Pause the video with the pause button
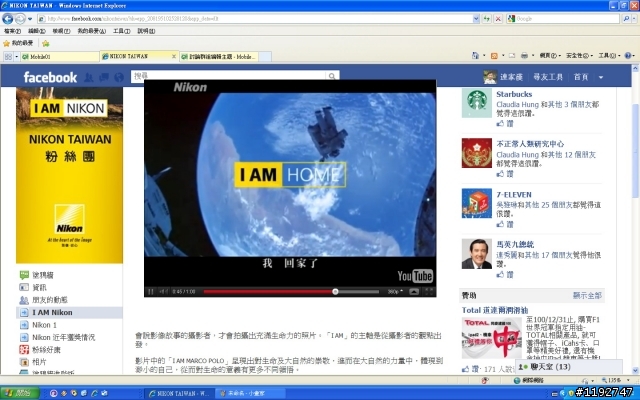 pos(151,291)
